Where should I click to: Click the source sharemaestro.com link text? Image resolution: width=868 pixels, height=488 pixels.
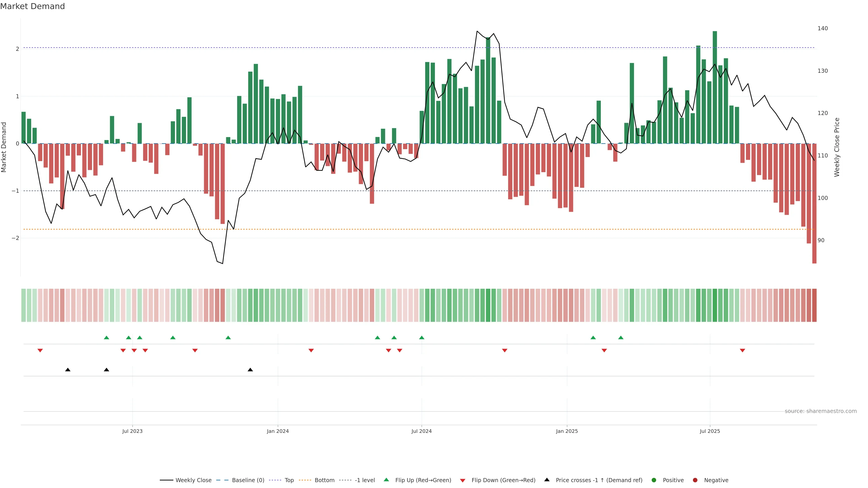click(821, 411)
